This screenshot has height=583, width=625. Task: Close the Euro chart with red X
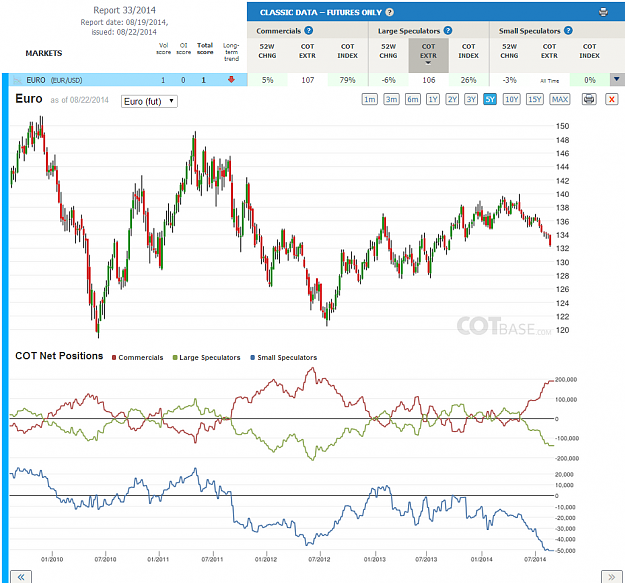click(x=611, y=99)
